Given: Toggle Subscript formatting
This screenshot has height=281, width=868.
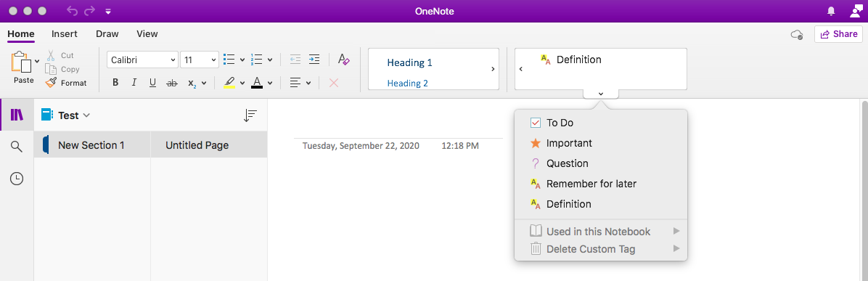Looking at the screenshot, I should [192, 83].
